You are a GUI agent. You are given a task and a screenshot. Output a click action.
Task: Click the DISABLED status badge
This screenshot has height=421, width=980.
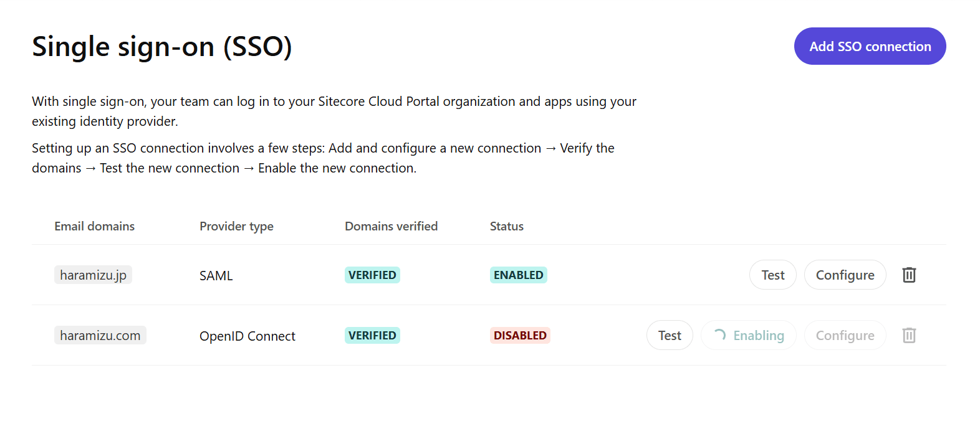[520, 335]
